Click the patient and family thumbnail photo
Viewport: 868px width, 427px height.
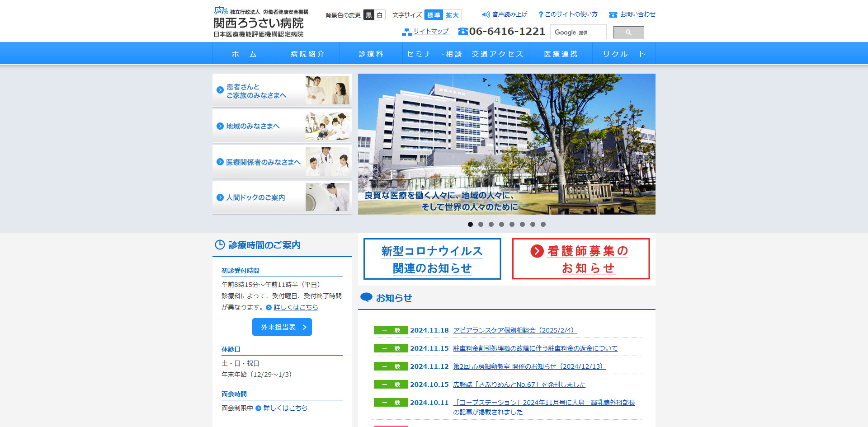327,90
